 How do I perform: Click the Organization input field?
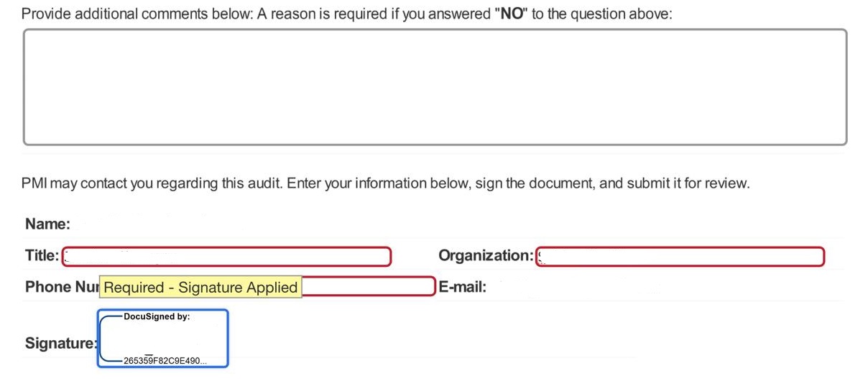[x=680, y=256]
